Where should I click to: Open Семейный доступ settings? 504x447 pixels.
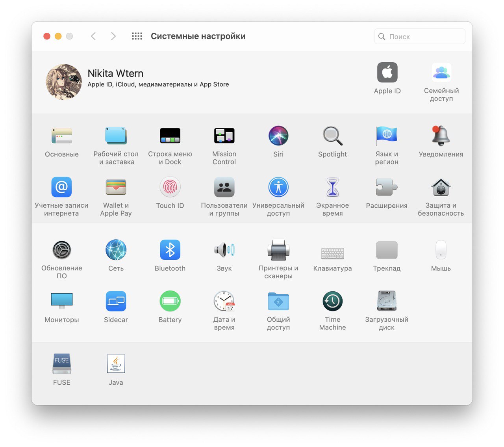(441, 73)
